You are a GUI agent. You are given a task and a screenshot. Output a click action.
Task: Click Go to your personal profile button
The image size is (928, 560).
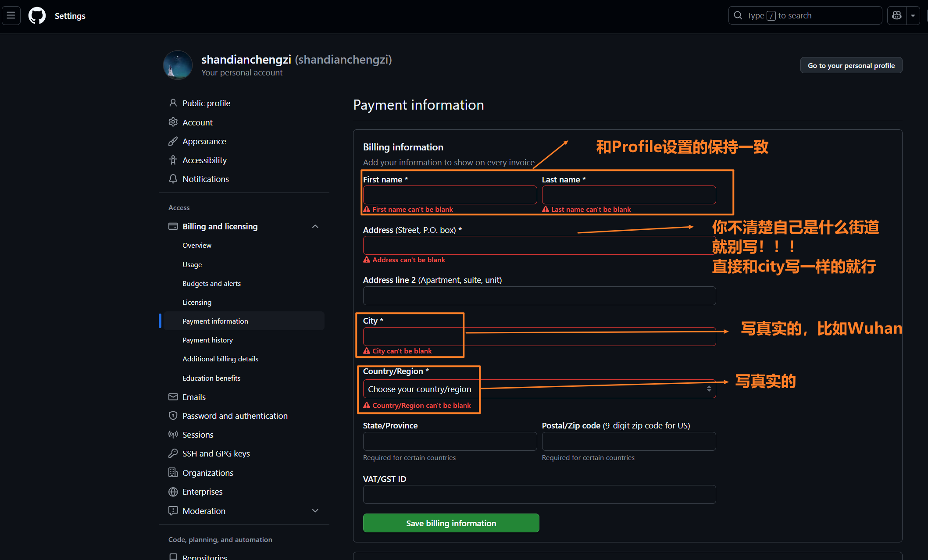pyautogui.click(x=851, y=65)
